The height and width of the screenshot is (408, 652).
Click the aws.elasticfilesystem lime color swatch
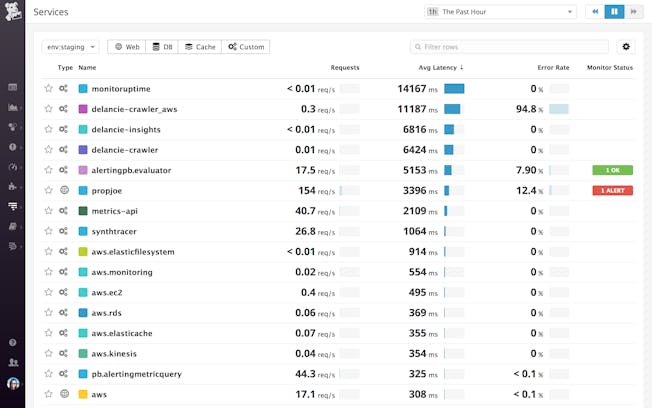(x=83, y=252)
